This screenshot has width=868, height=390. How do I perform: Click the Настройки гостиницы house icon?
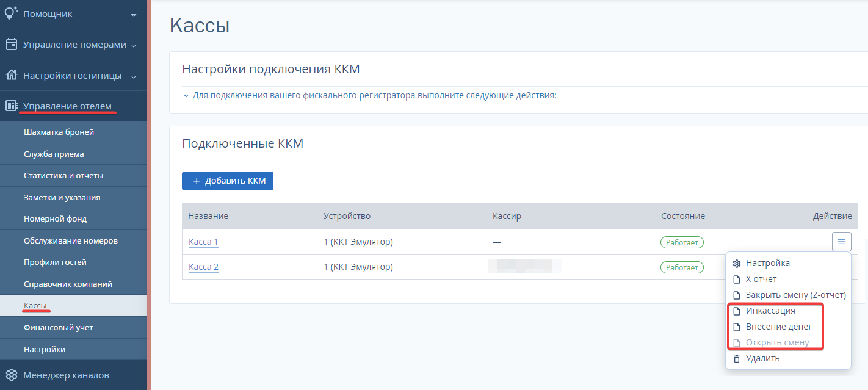[11, 75]
